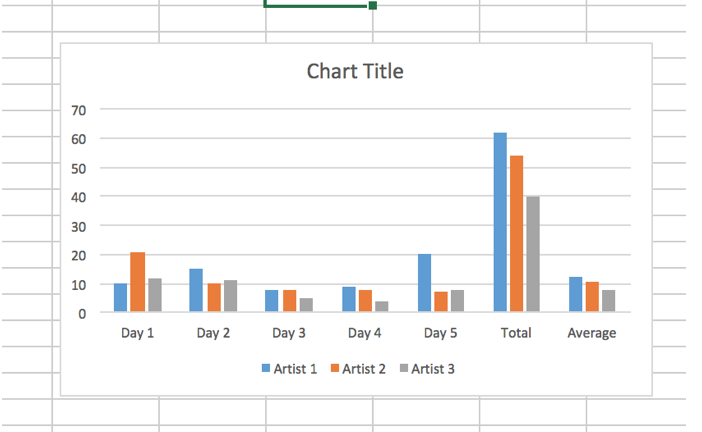
Task: Select the Artist 1 blue legend swatch
Action: [x=266, y=368]
